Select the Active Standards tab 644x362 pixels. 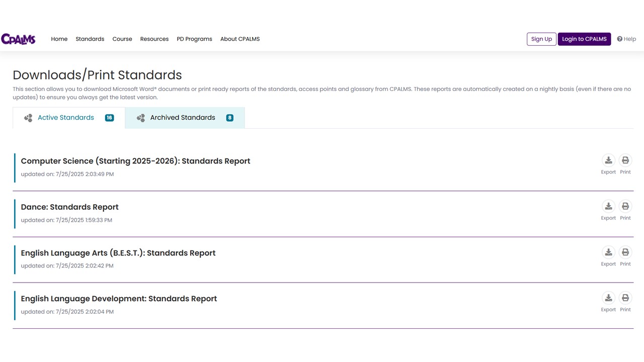(65, 117)
